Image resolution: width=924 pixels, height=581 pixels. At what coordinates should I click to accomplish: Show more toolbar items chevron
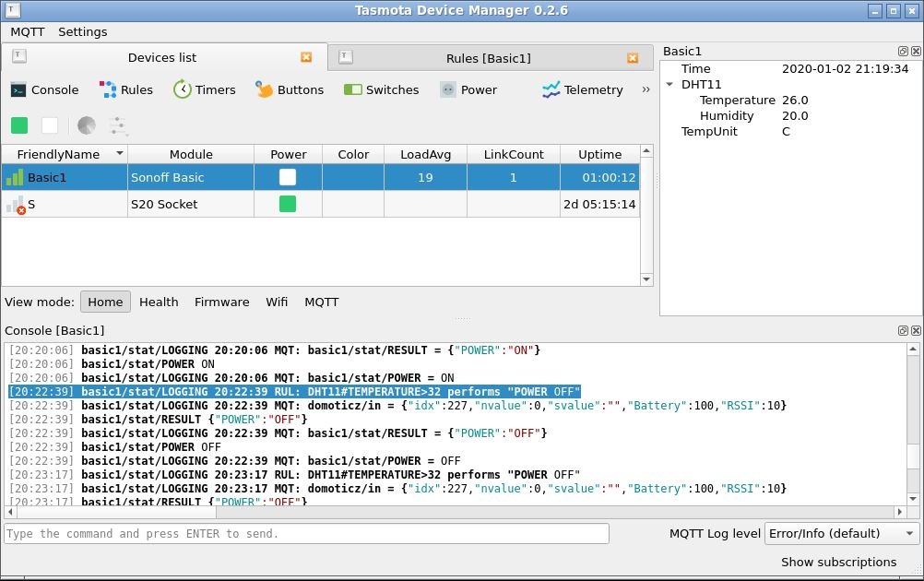(646, 89)
